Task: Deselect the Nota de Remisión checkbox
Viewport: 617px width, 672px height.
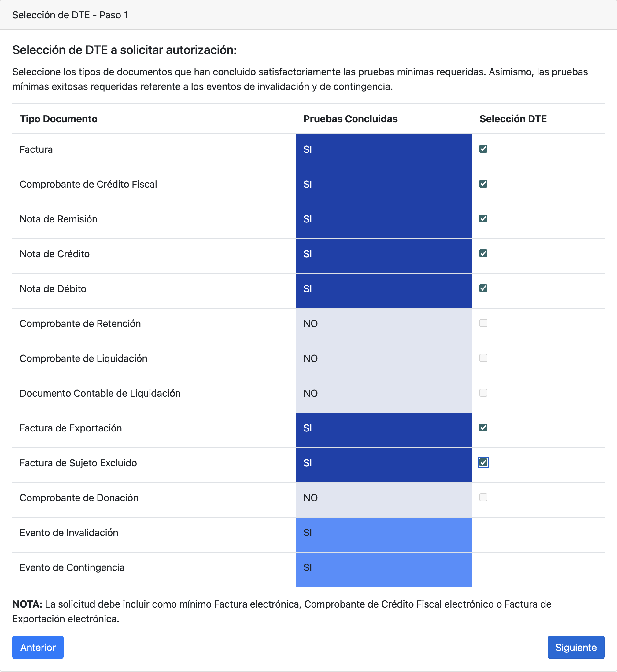Action: [x=483, y=218]
